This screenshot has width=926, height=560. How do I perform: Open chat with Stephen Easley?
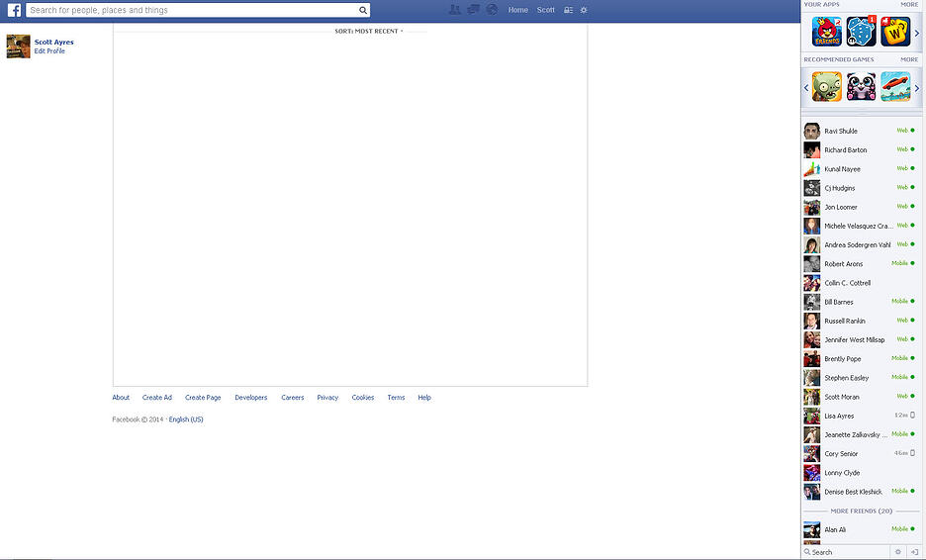(x=860, y=378)
